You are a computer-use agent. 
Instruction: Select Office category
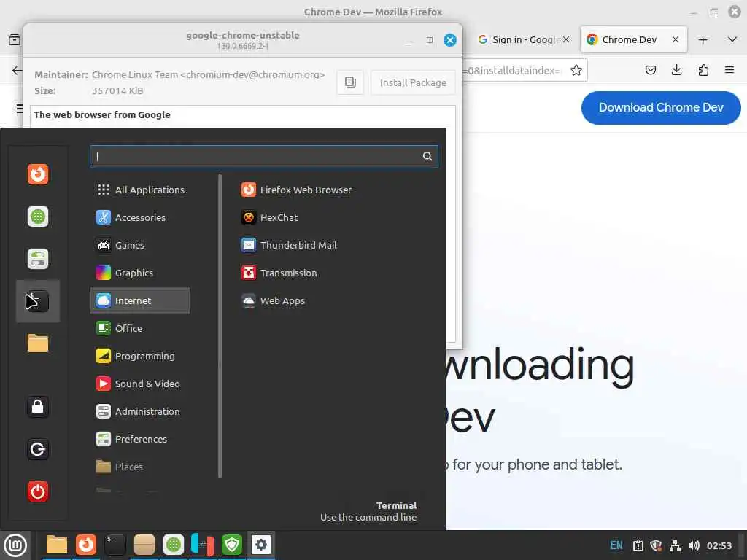(140, 328)
